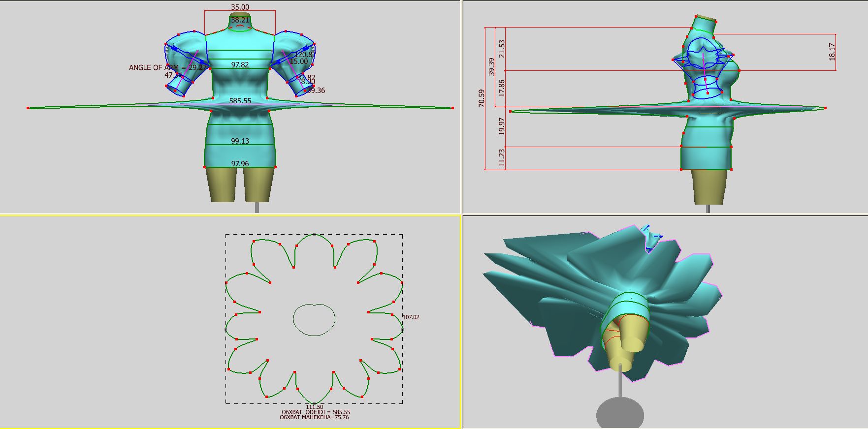Click the far-right skirt tip point in front view
The height and width of the screenshot is (429, 868).
(452, 108)
